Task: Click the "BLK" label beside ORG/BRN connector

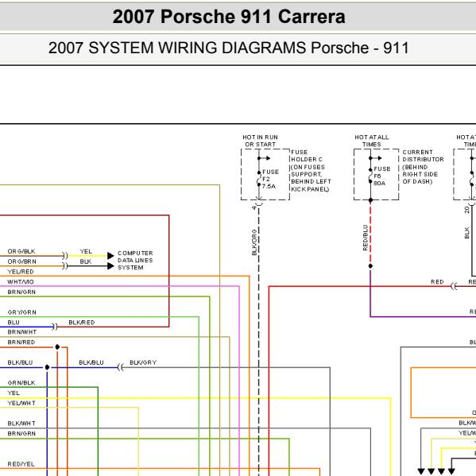Action: tap(86, 261)
